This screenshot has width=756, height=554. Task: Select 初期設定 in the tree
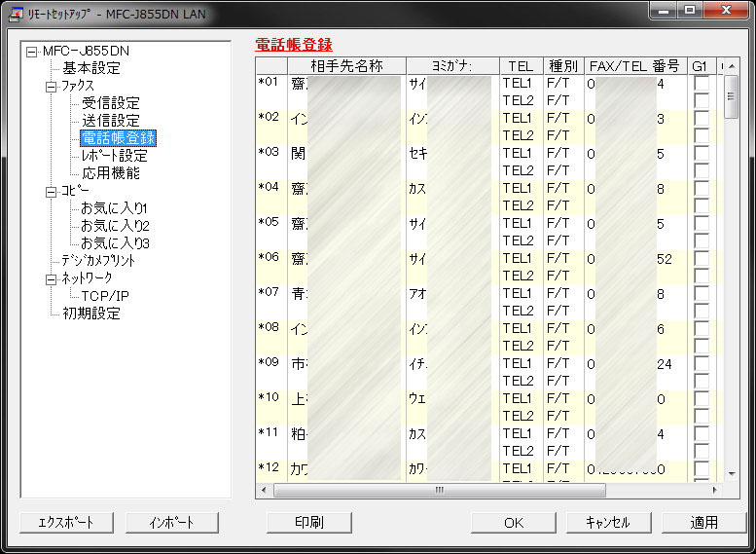pos(91,314)
